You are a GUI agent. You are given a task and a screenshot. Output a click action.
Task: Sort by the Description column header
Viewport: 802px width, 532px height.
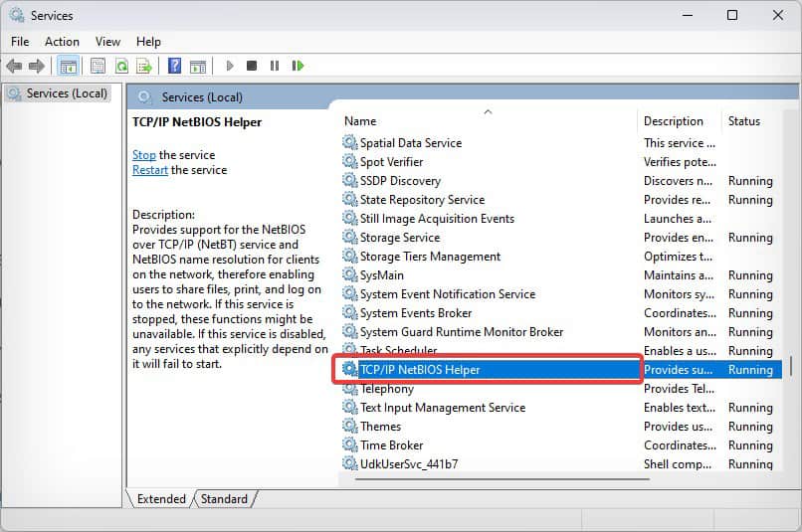coord(673,121)
